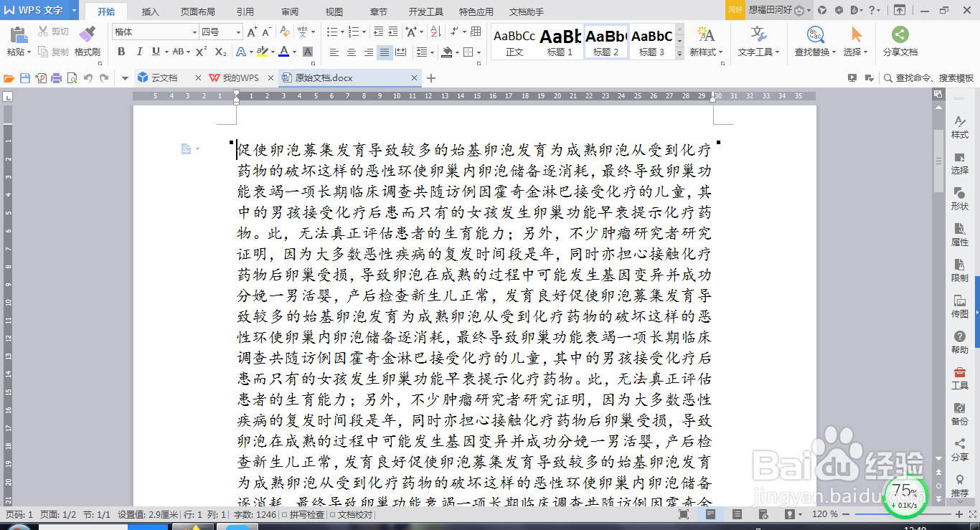Toggle Italic formatting

138,52
